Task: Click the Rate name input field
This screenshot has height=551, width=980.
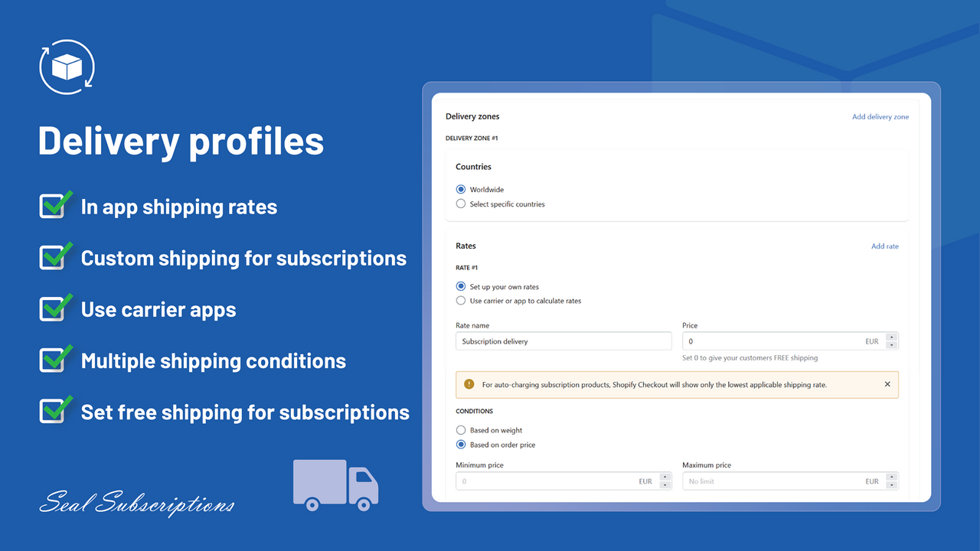Action: click(x=563, y=341)
